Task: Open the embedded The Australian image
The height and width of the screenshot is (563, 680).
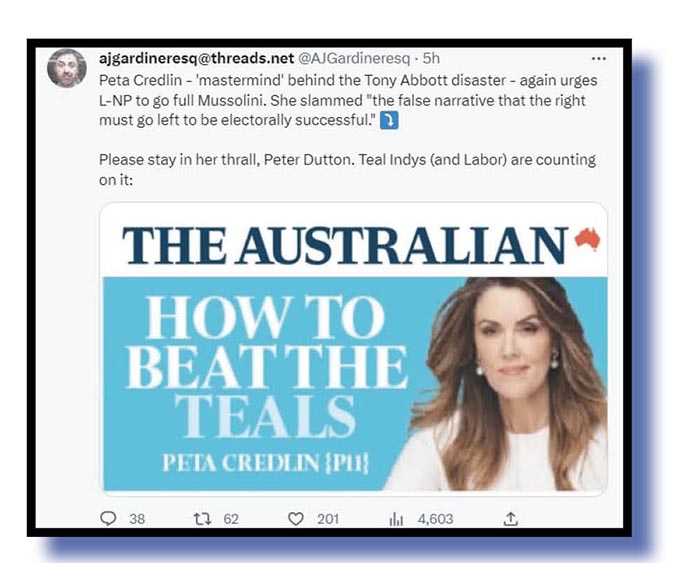Action: [x=353, y=348]
